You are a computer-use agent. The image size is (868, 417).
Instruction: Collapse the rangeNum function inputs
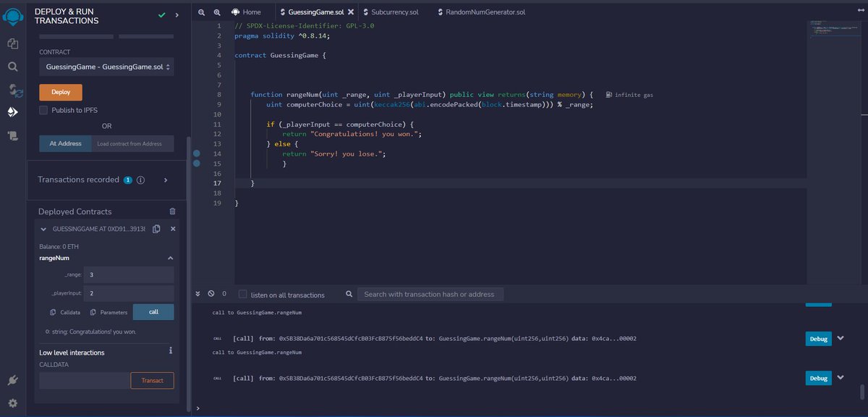coord(171,258)
